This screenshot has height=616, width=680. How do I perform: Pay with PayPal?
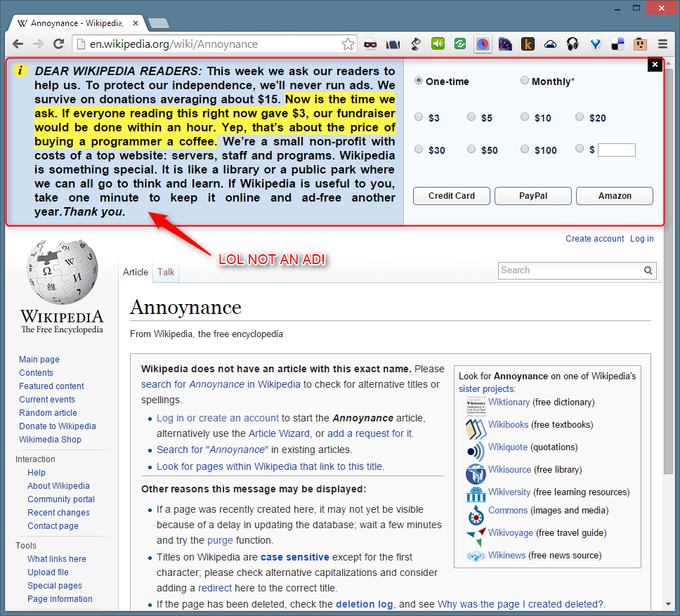tap(533, 196)
